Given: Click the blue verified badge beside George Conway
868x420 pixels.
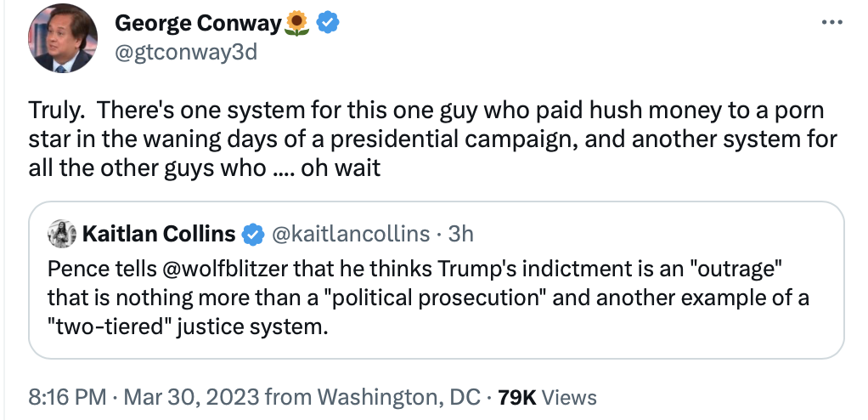Looking at the screenshot, I should click(327, 24).
